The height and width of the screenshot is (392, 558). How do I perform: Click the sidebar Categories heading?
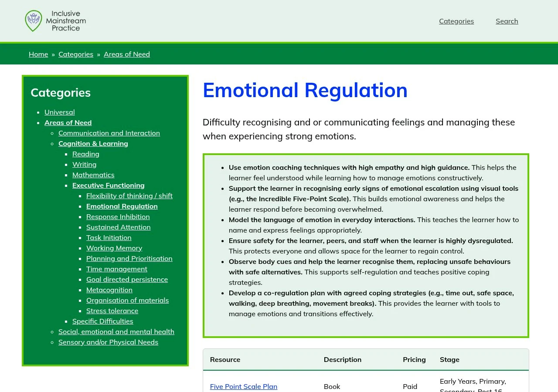[61, 92]
